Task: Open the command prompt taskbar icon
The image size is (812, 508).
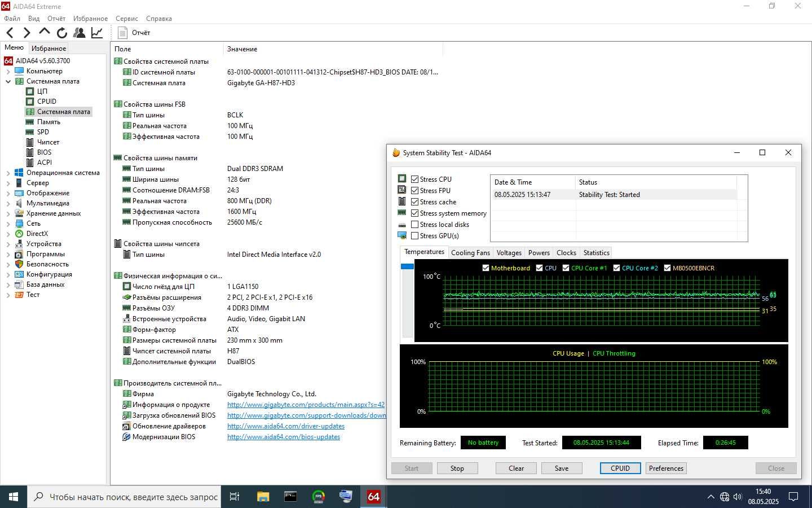Action: pos(290,497)
